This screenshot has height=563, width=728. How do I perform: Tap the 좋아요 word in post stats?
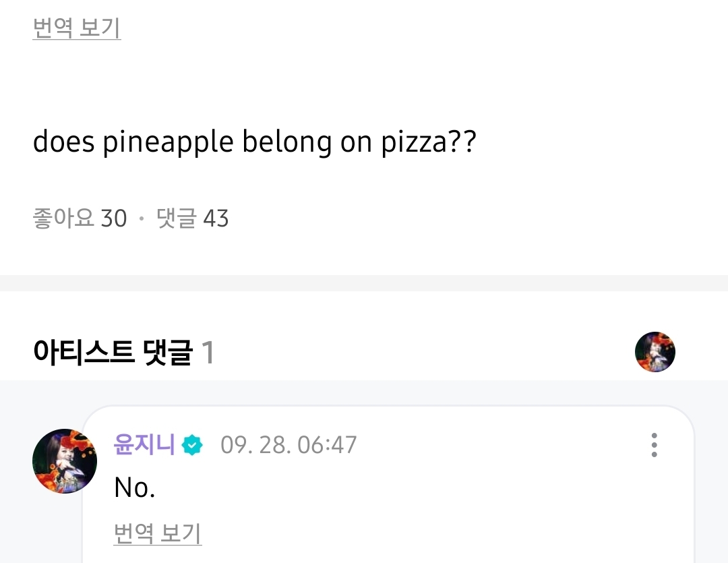click(x=63, y=218)
